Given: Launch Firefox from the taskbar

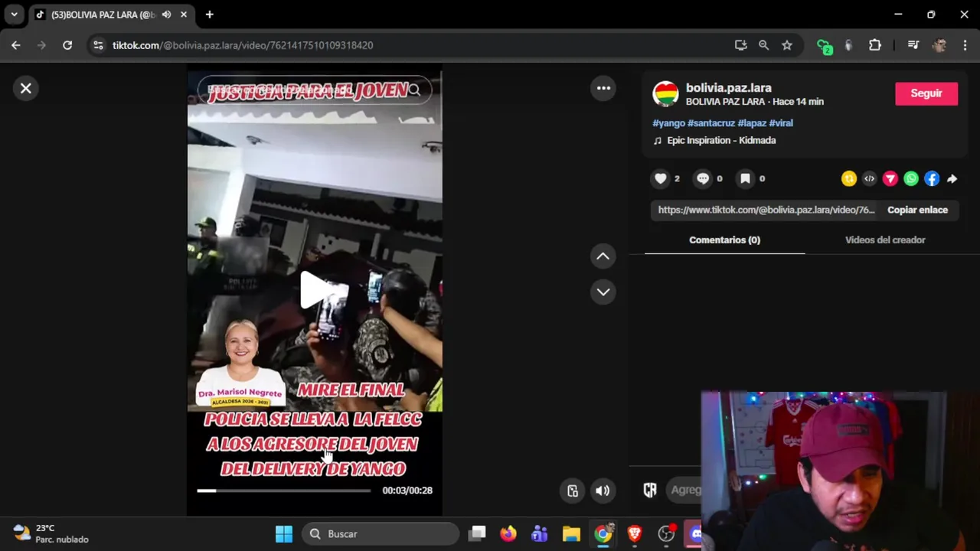Looking at the screenshot, I should [x=508, y=533].
